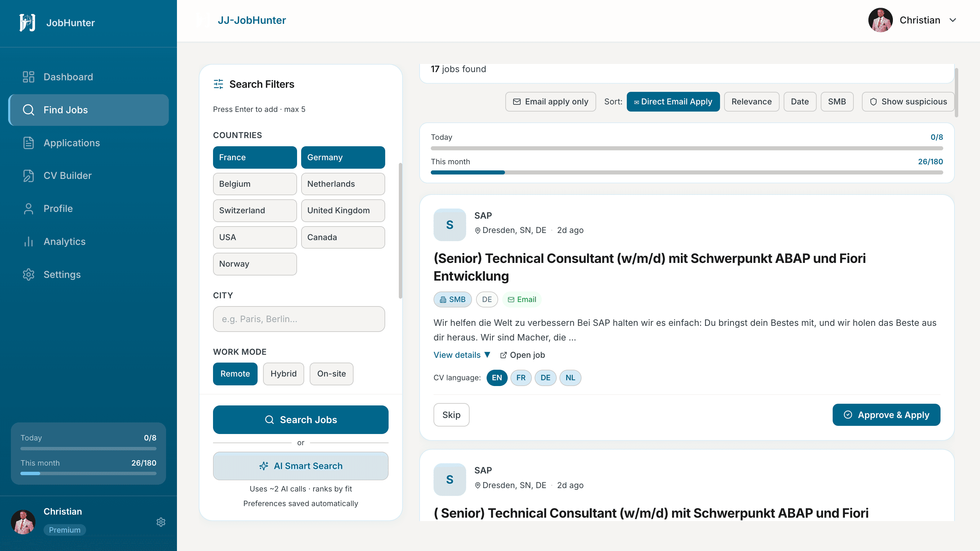Click the small gear icon beside Premium badge
Viewport: 980px width, 551px height.
(x=161, y=522)
